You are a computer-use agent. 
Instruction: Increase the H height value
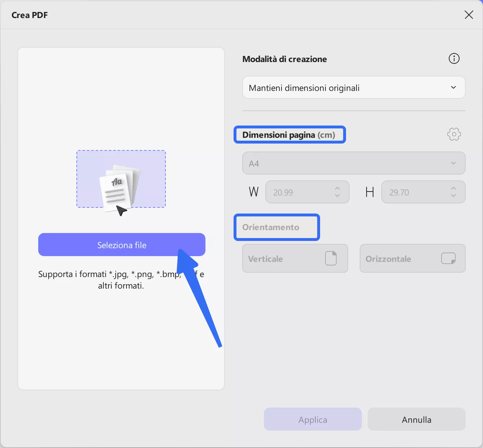pos(453,188)
